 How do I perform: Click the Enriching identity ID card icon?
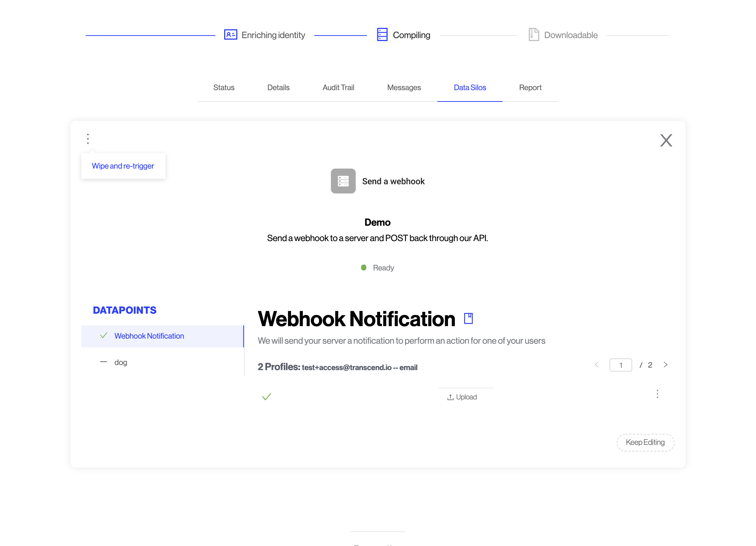point(230,35)
